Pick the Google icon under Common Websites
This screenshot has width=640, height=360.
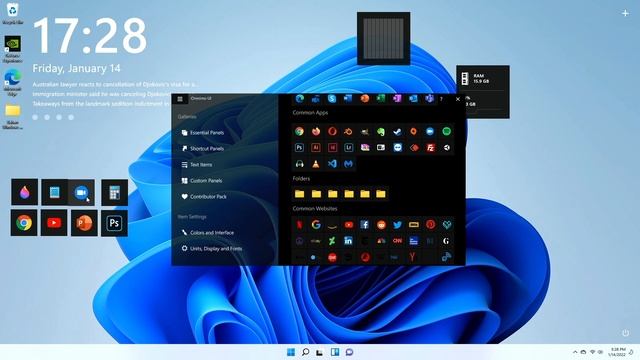click(x=316, y=224)
